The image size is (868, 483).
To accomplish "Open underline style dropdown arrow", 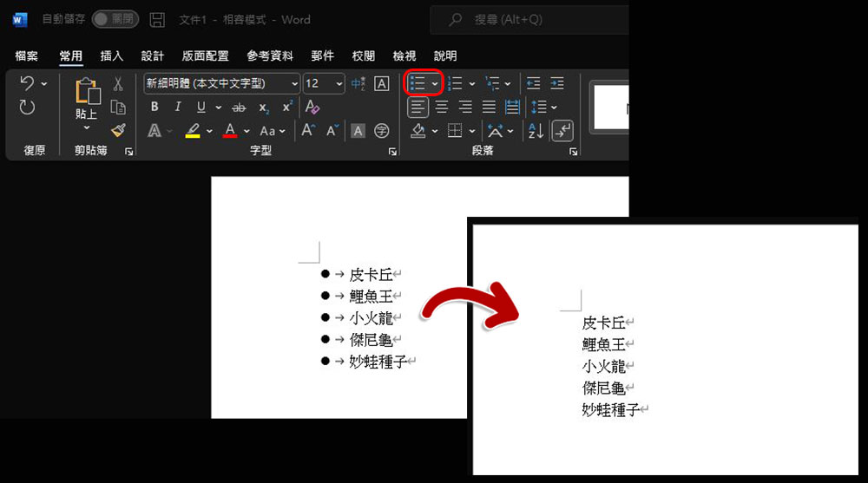I will 218,108.
